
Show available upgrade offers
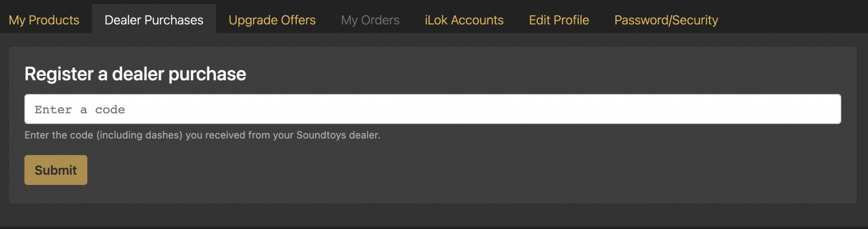click(272, 20)
